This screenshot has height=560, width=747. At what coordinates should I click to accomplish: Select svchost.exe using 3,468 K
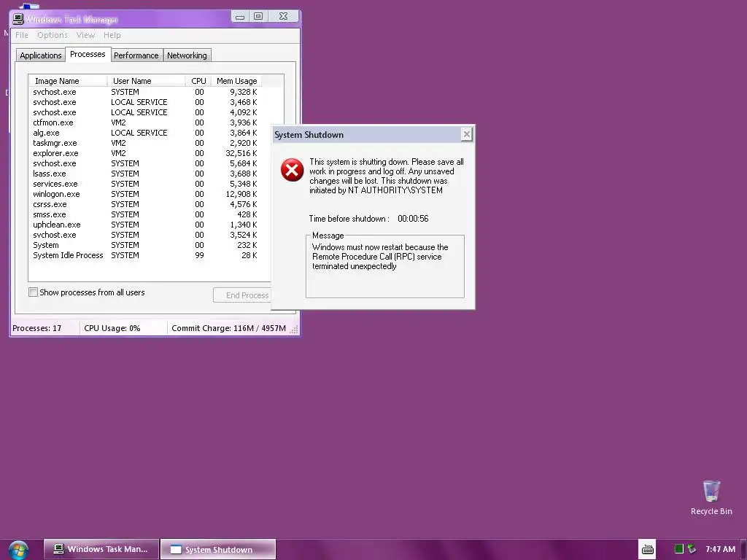pyautogui.click(x=145, y=102)
